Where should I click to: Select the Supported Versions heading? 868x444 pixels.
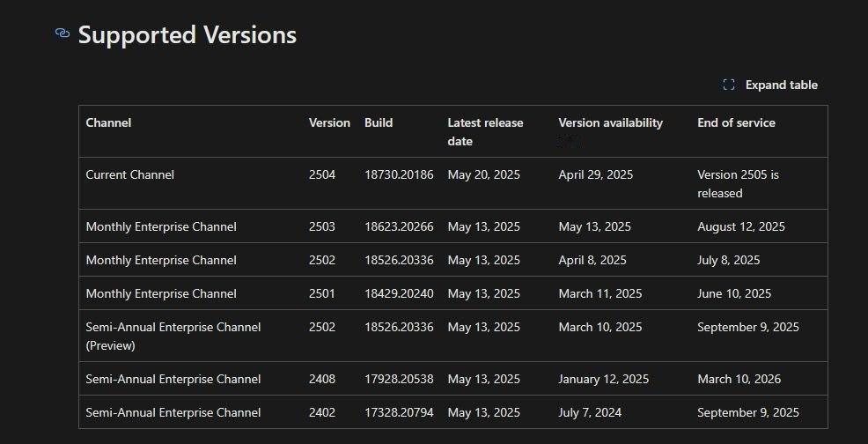click(x=188, y=35)
